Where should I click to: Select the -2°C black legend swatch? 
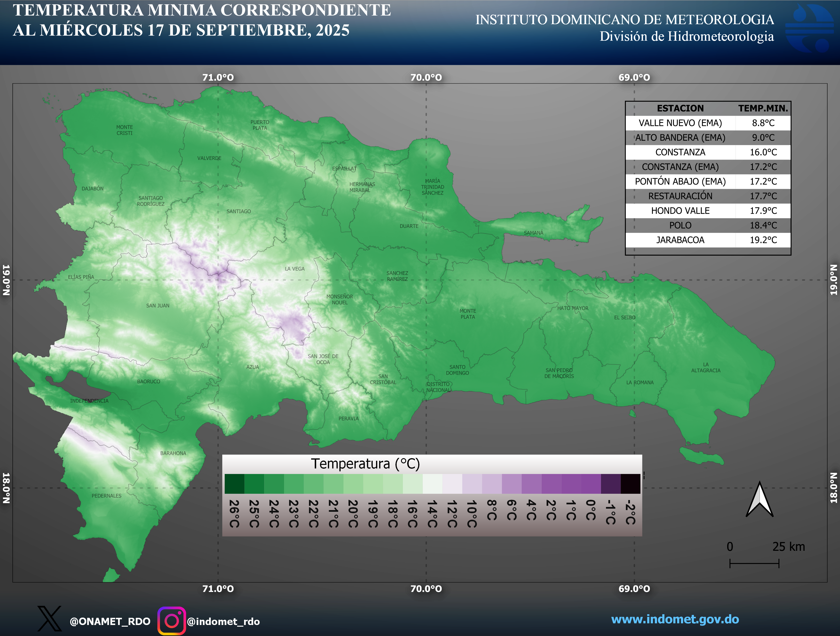coord(630,484)
